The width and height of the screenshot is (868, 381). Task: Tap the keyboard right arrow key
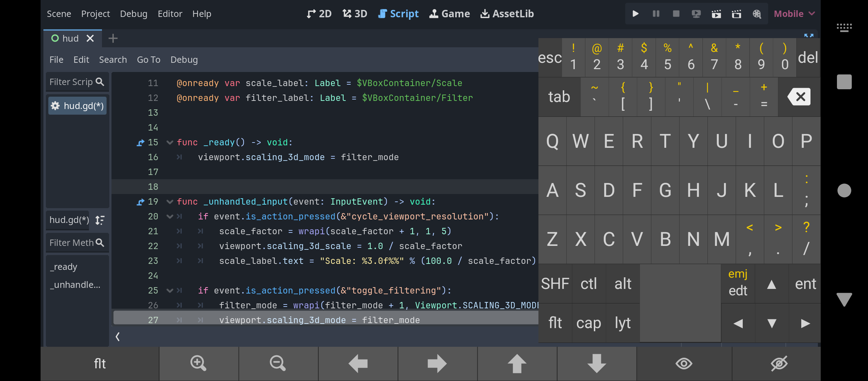pyautogui.click(x=805, y=323)
